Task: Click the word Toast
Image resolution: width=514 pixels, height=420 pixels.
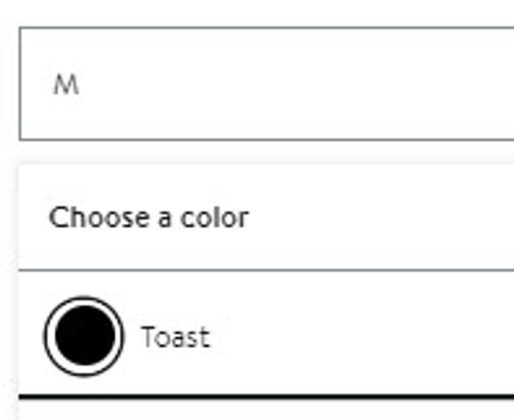Action: click(x=175, y=337)
